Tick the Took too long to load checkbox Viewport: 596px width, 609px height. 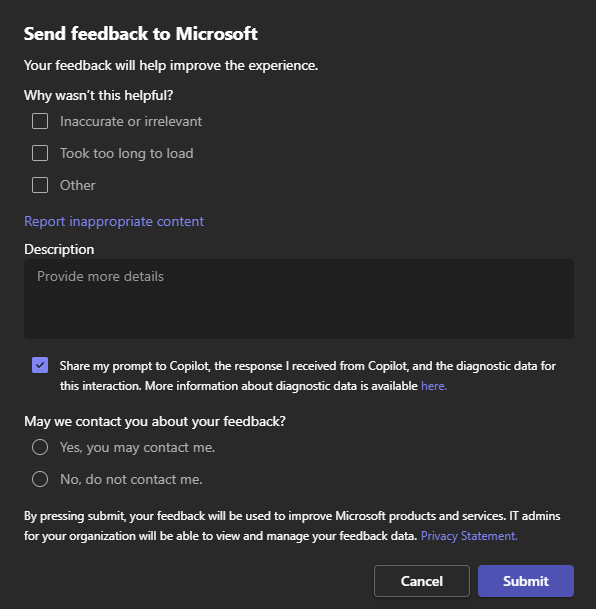(40, 153)
